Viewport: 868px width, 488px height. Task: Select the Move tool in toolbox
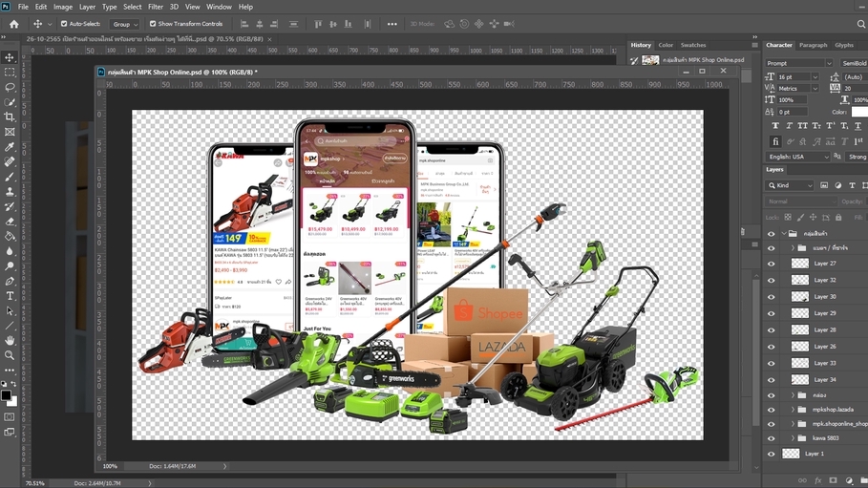[x=10, y=57]
